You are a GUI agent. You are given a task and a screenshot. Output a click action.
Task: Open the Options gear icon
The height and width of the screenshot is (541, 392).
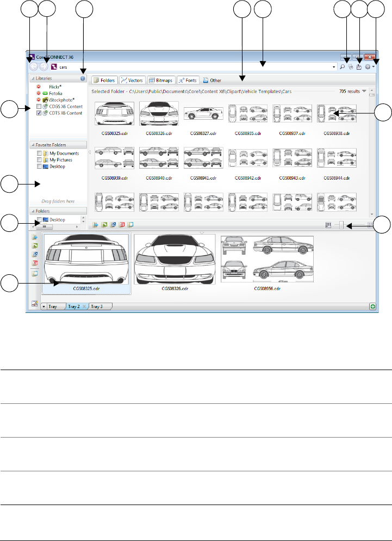point(368,67)
